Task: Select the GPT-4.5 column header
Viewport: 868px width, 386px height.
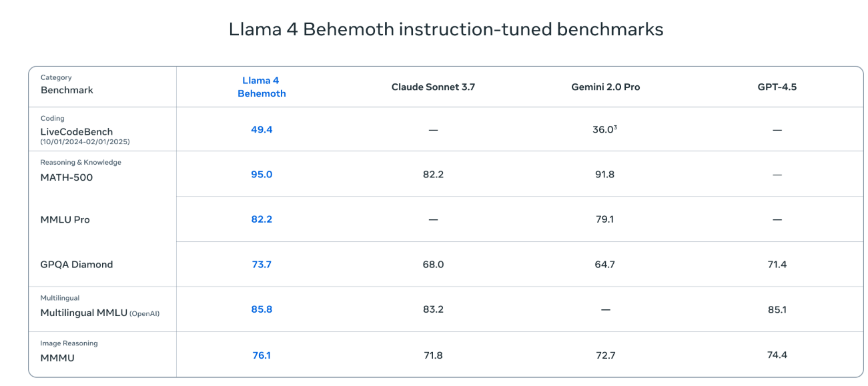Action: click(x=777, y=87)
